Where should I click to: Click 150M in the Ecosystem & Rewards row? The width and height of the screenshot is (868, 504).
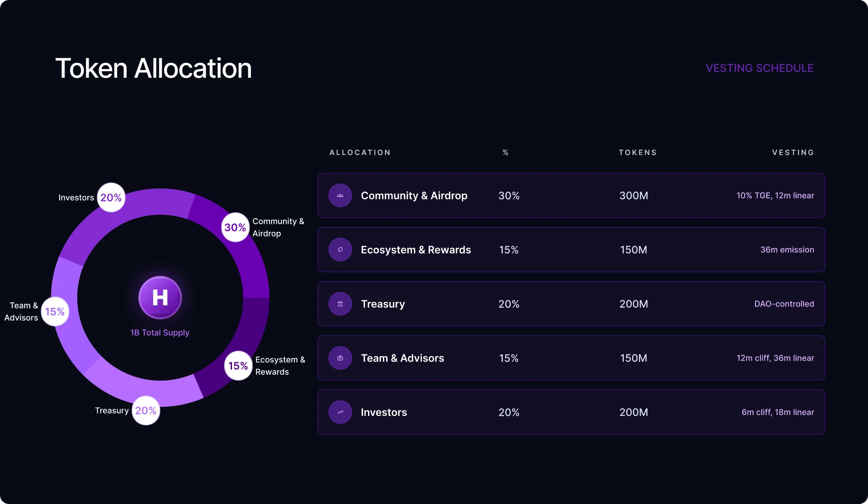point(634,250)
